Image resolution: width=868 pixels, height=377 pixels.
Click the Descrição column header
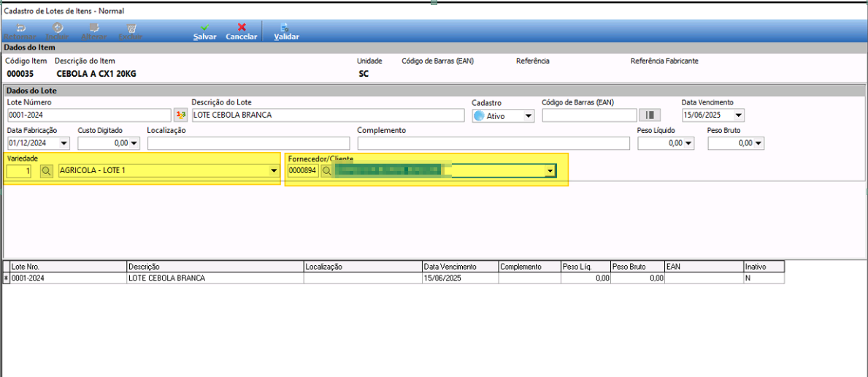click(x=215, y=267)
